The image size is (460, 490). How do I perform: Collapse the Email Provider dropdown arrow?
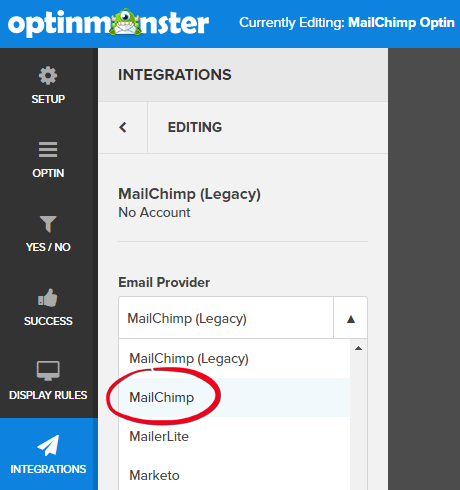coord(351,319)
